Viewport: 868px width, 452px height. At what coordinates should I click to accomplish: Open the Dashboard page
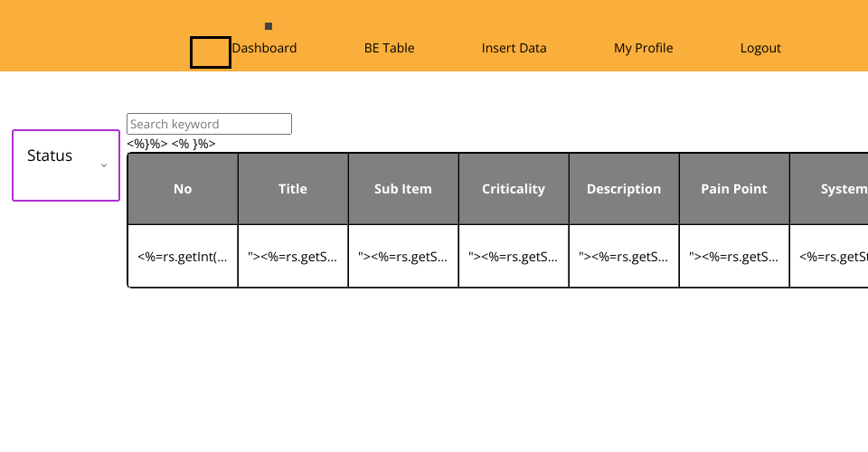264,48
